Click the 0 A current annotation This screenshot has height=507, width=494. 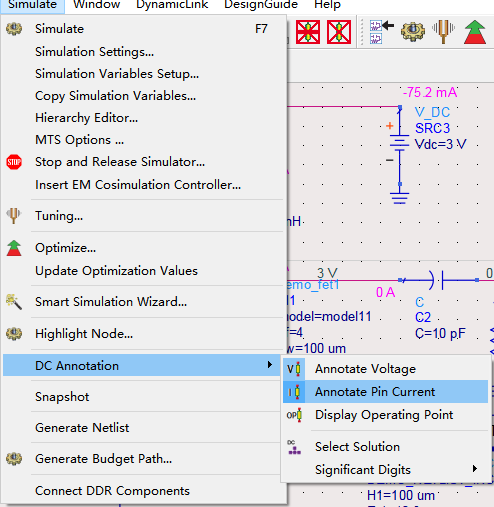tap(385, 292)
